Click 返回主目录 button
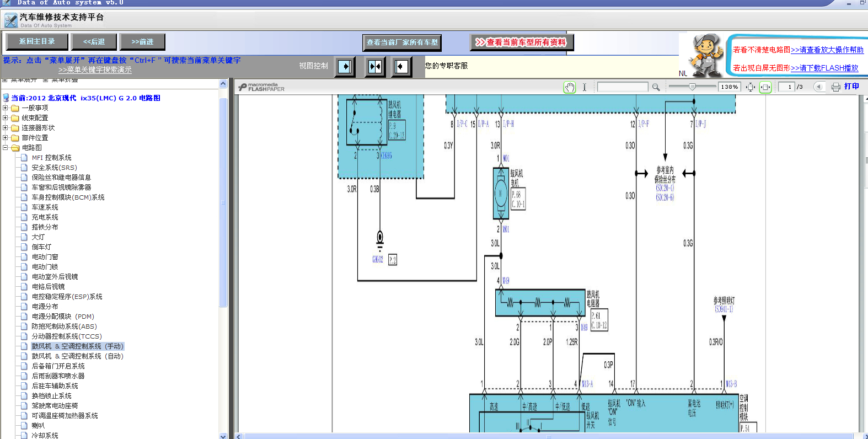 (x=37, y=41)
